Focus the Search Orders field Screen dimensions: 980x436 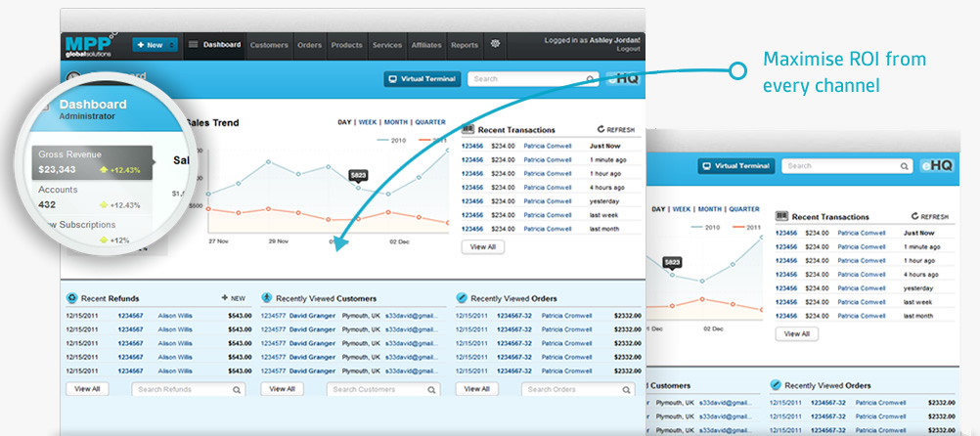pyautogui.click(x=578, y=389)
